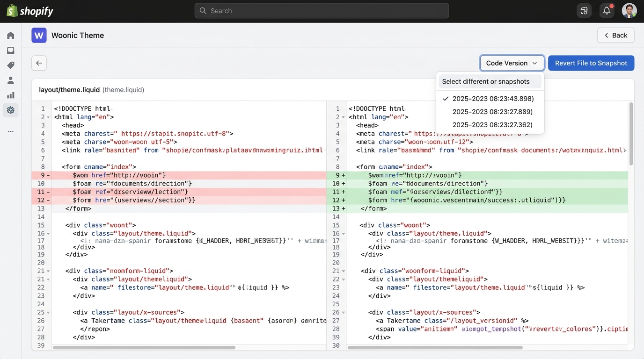Click removed line 9 '$wom href' in left pane
This screenshot has height=359, width=644.
pyautogui.click(x=179, y=175)
